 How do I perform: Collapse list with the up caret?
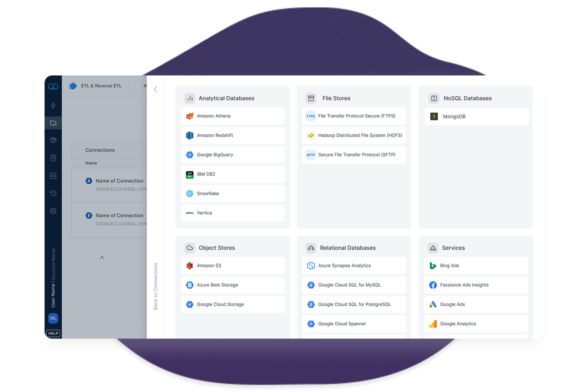click(102, 257)
